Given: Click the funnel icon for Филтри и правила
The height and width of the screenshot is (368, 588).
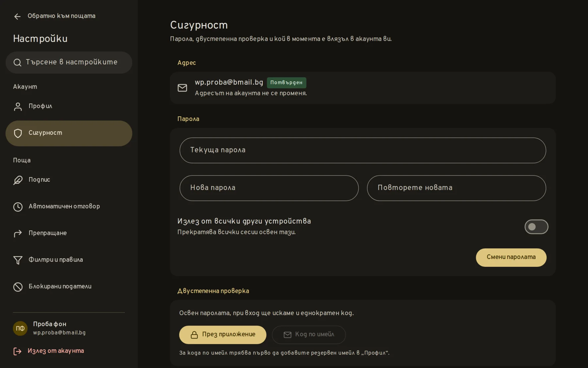Looking at the screenshot, I should (18, 260).
